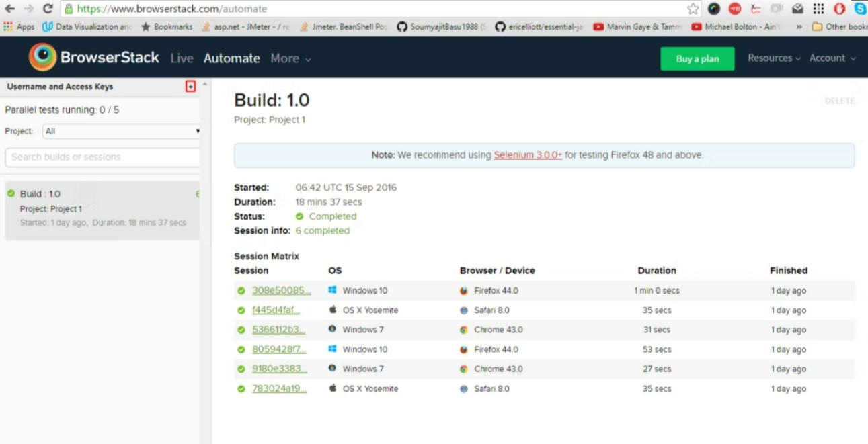Expand Username and Access Keys with plus icon

(x=191, y=87)
